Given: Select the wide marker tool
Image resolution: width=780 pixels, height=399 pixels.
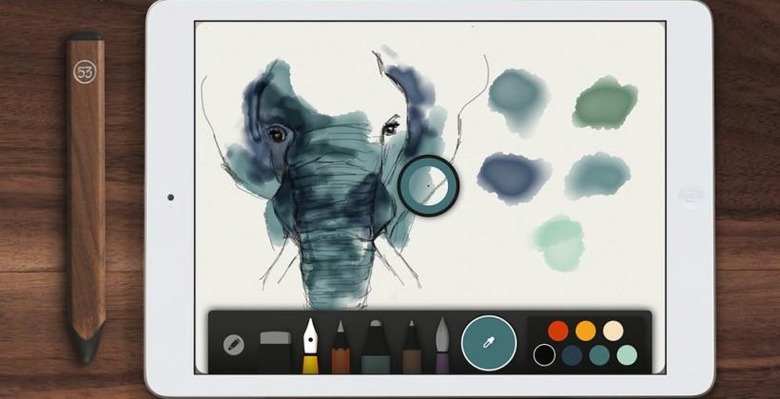Looking at the screenshot, I should [376, 347].
